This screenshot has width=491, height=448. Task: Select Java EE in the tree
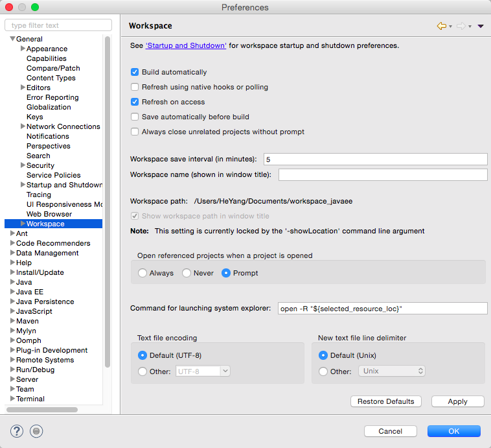click(30, 292)
